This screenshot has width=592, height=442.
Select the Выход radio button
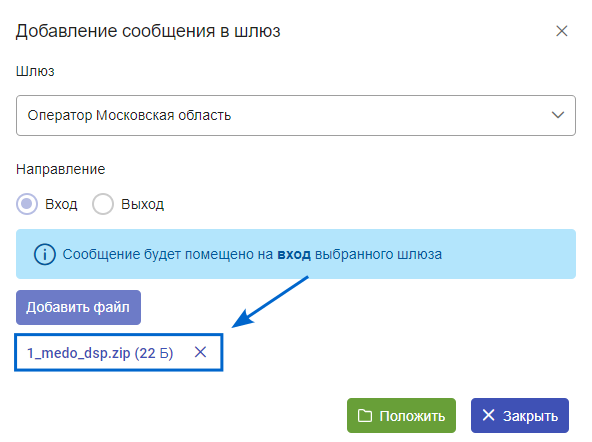coord(103,204)
